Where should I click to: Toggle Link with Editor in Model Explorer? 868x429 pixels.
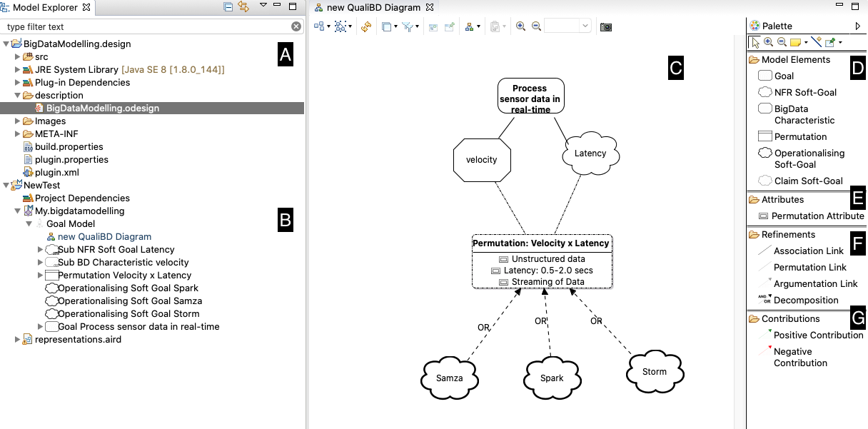[x=243, y=7]
